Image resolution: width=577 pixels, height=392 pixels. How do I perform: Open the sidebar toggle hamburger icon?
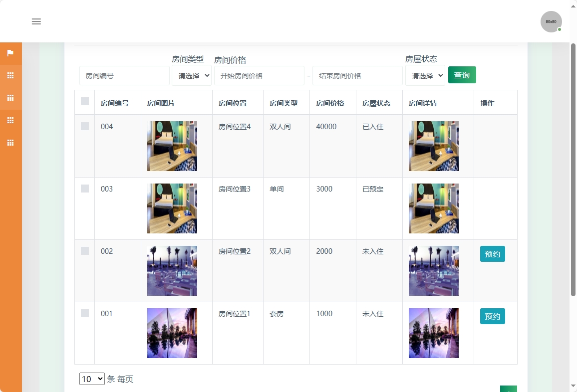pyautogui.click(x=36, y=21)
